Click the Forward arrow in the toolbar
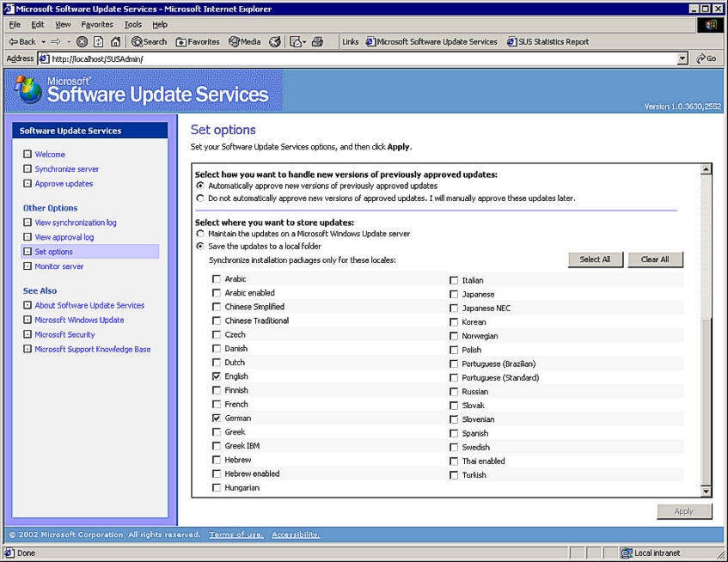This screenshot has width=728, height=562. pyautogui.click(x=55, y=42)
